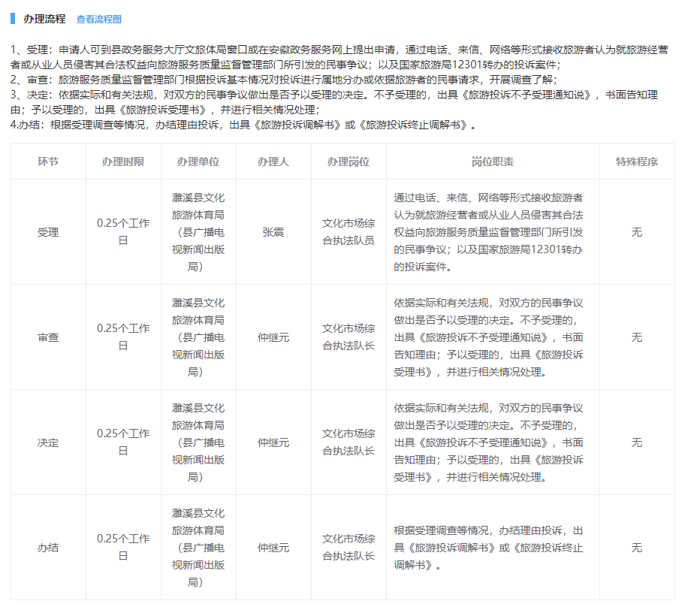Image resolution: width=694 pixels, height=616 pixels.
Task: Click the 办理人 column header
Action: pos(273,162)
